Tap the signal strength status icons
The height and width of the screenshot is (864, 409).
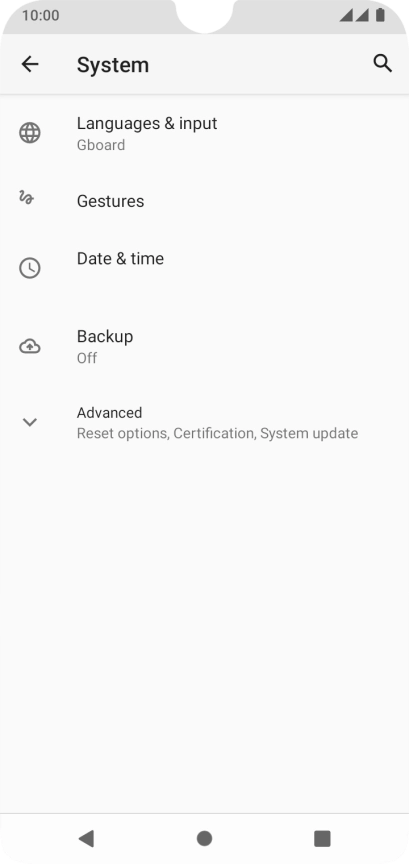pos(354,15)
